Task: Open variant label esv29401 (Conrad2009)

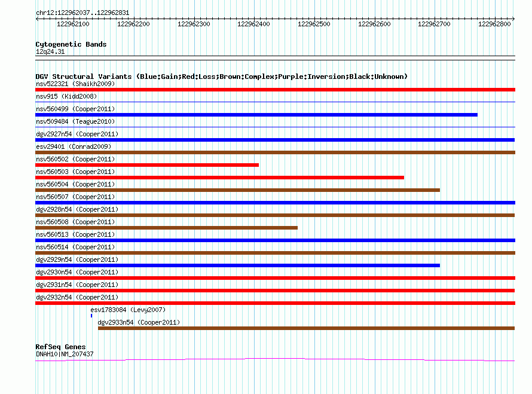Action: 74,146
